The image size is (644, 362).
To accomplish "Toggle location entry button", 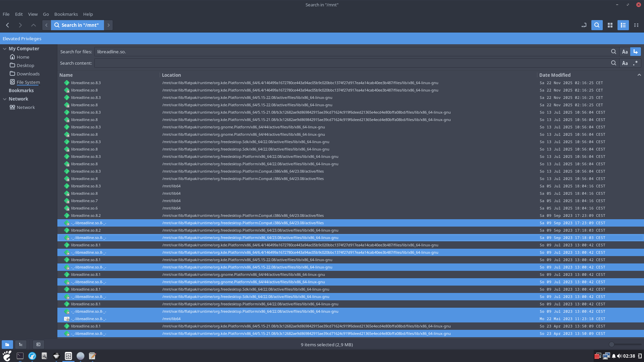I will coord(584,25).
